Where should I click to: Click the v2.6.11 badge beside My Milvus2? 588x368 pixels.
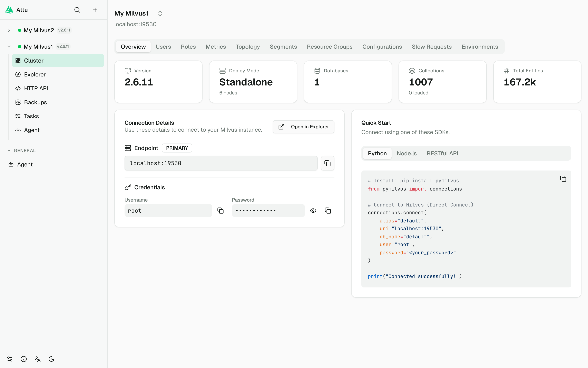tap(64, 30)
